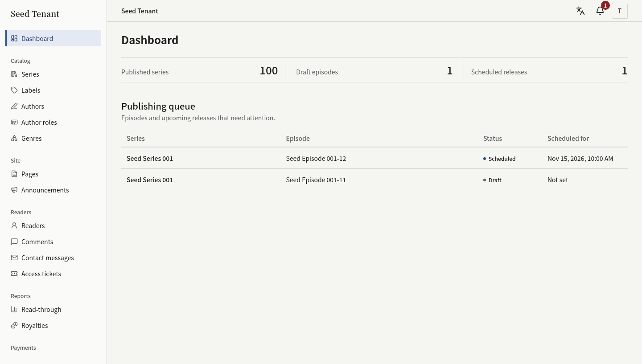The image size is (642, 364).
Task: Select the Seed Episode 001-12 cell
Action: 316,158
